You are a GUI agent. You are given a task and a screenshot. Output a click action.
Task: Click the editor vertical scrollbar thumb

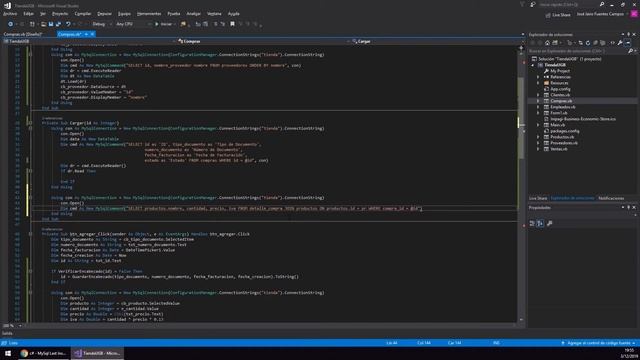(x=521, y=118)
